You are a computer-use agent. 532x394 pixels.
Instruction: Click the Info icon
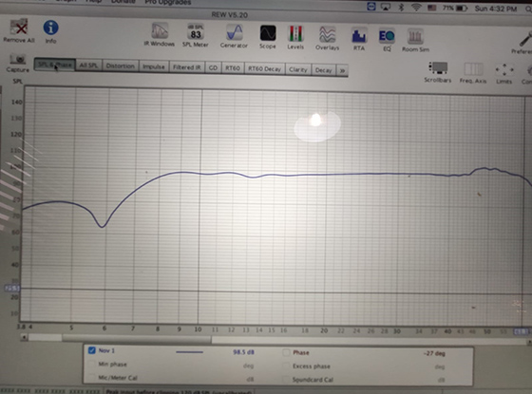pyautogui.click(x=51, y=31)
